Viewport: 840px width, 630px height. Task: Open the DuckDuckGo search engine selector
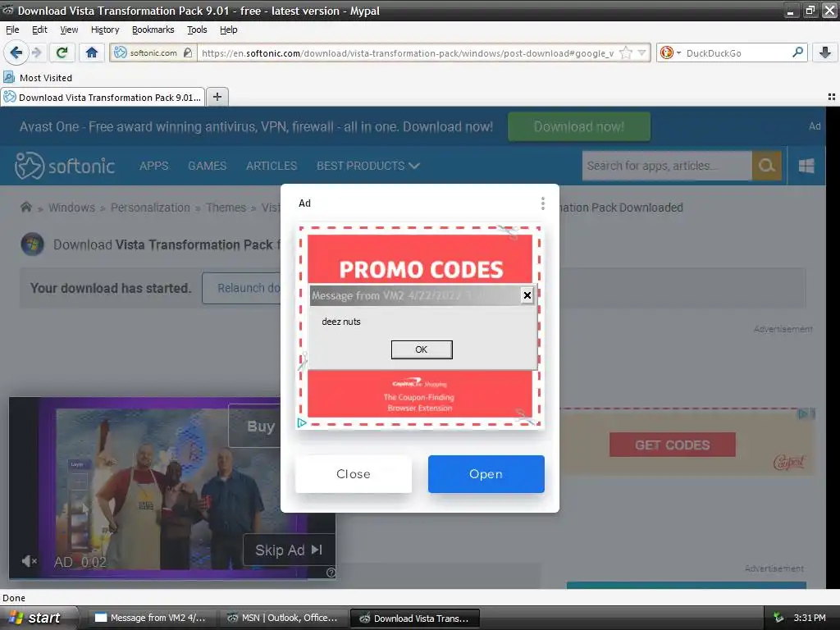pyautogui.click(x=670, y=52)
